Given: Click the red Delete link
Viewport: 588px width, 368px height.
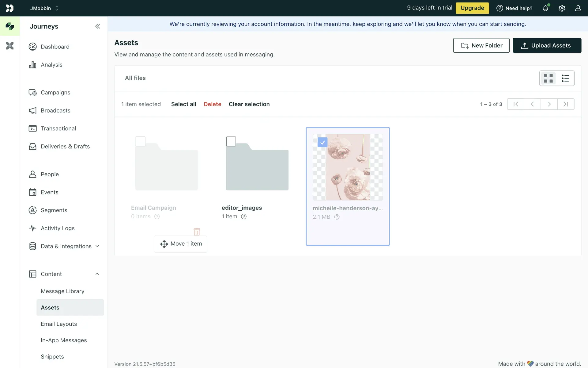Looking at the screenshot, I should [212, 104].
